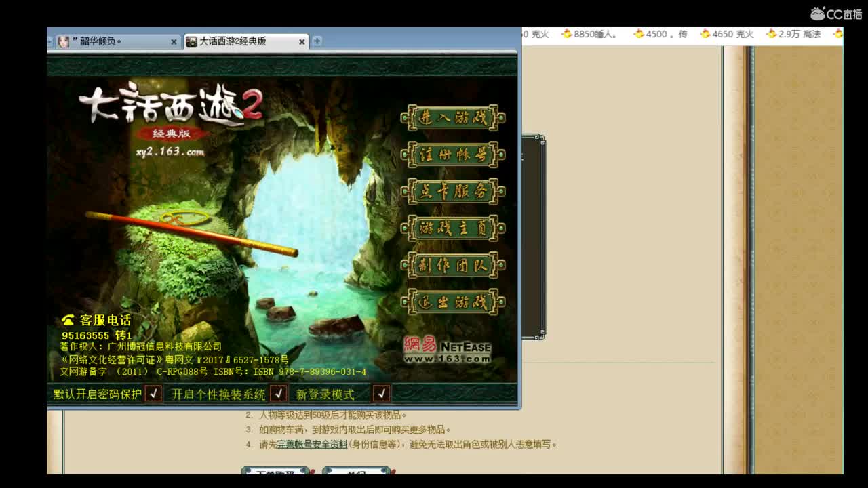Screen dimensions: 868x488
Task: Toggle the 默认开启密码保护 checkbox
Action: point(153,394)
